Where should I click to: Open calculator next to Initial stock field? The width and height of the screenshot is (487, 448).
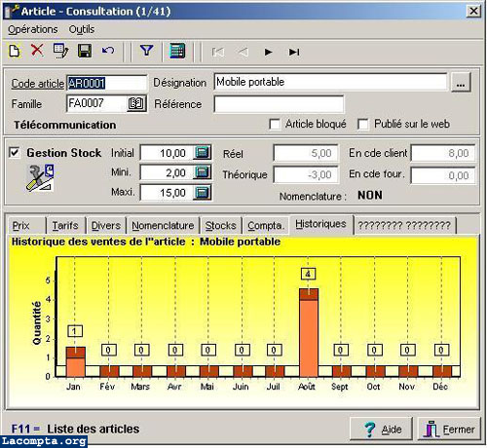(x=202, y=152)
